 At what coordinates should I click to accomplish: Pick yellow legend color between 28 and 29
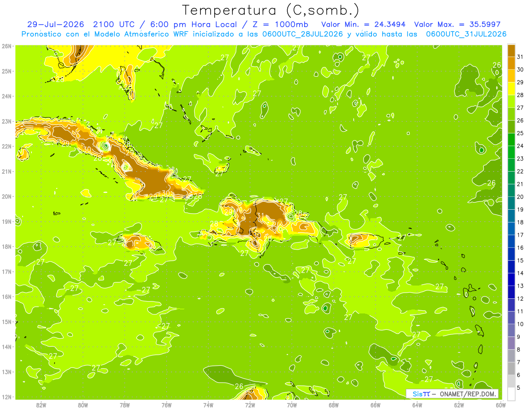point(511,88)
